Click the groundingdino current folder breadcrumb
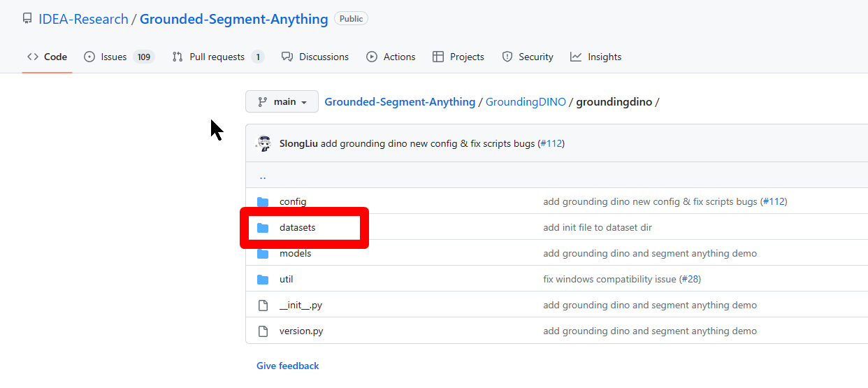Viewport: 868px width, 388px height. [x=614, y=102]
